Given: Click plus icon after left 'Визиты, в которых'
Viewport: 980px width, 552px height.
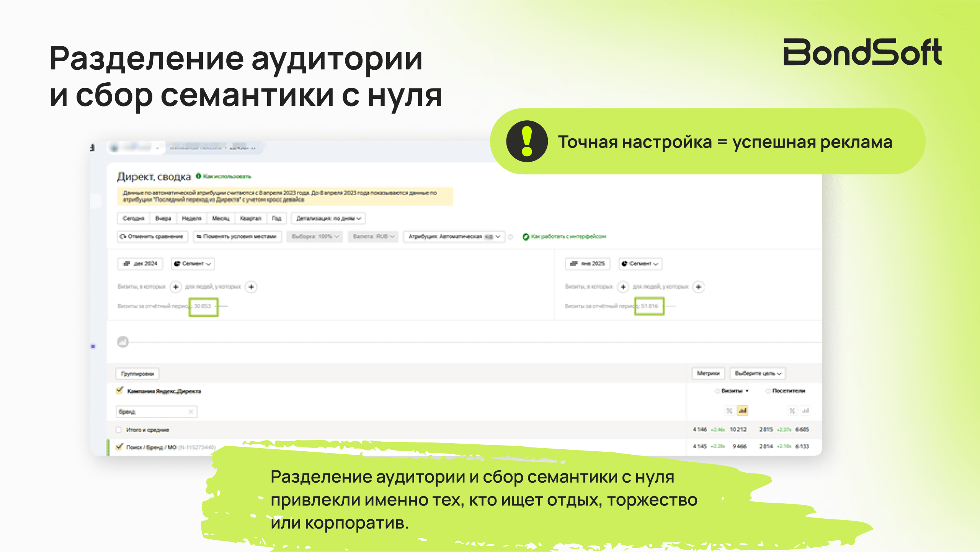Looking at the screenshot, I should [176, 287].
